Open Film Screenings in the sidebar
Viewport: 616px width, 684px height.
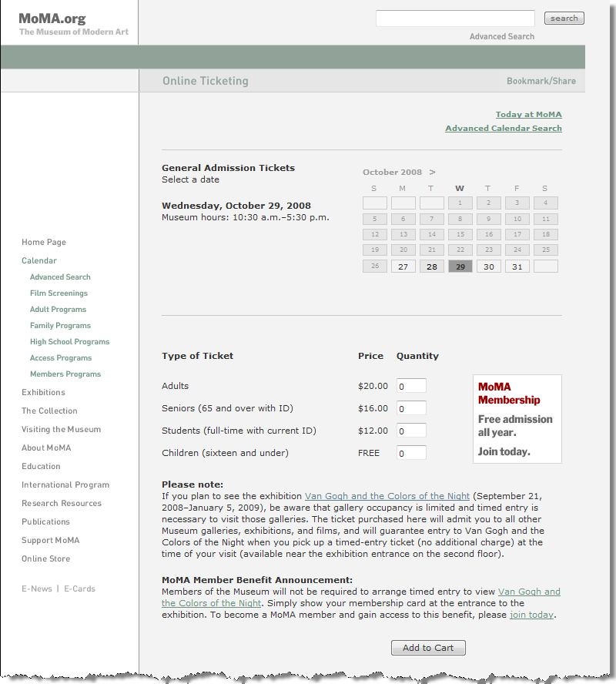pos(59,293)
